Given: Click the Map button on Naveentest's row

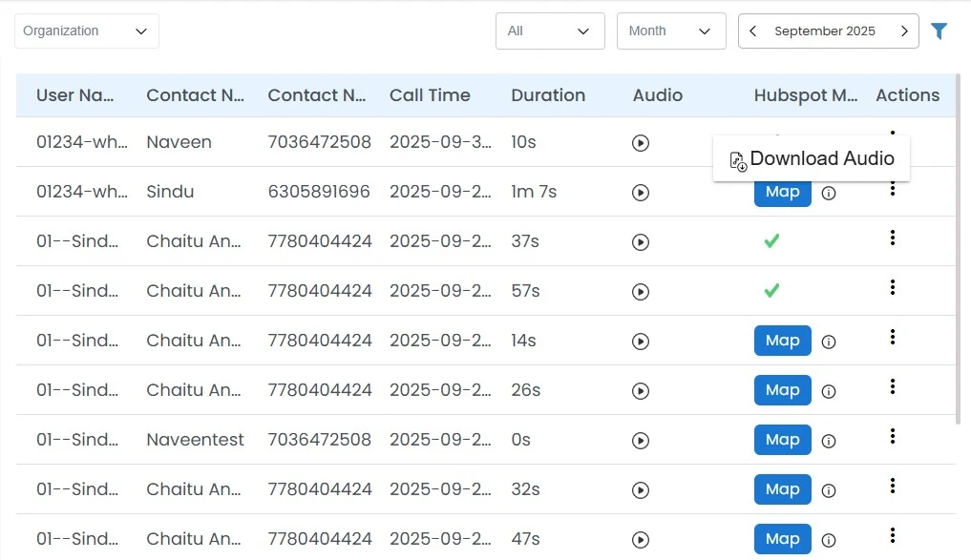Looking at the screenshot, I should click(782, 440).
